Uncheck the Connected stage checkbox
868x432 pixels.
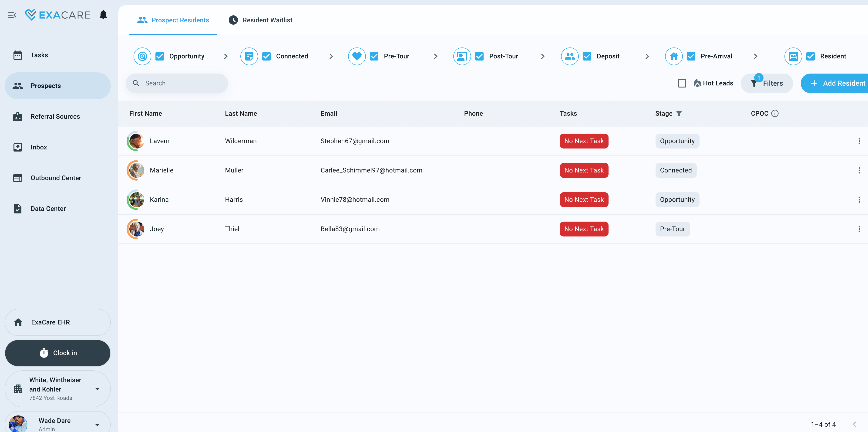(266, 56)
